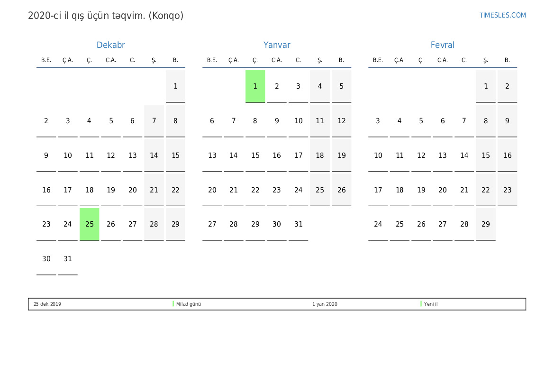Screen dimensions: 554x392
Task: Click the page title '2020-ci il qış üçün təqvim'
Action: (106, 16)
